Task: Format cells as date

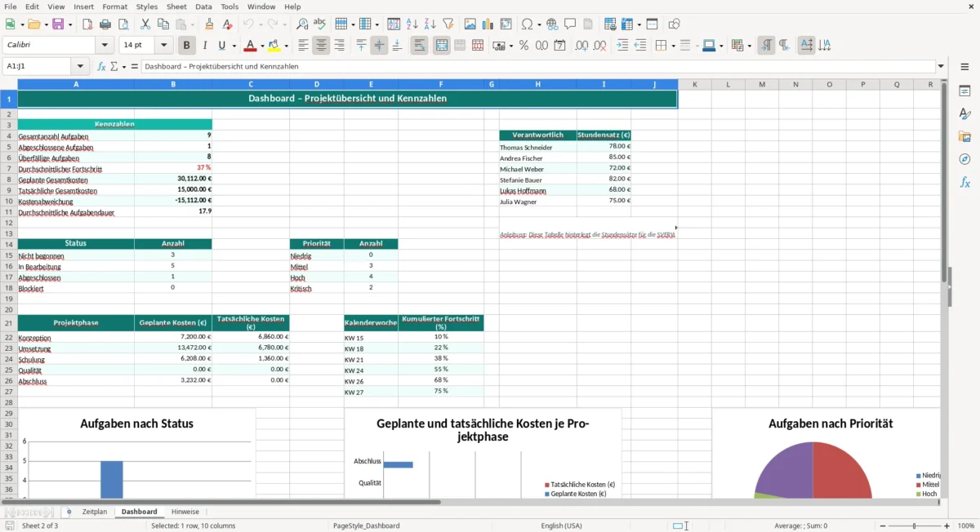Action: 559,46
